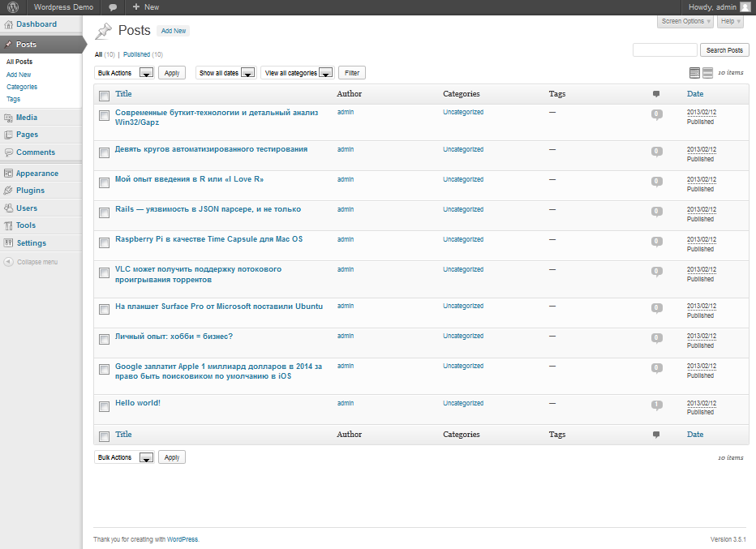Select checkbox for Raspberry Pi post
This screenshot has height=549, width=756.
point(104,242)
